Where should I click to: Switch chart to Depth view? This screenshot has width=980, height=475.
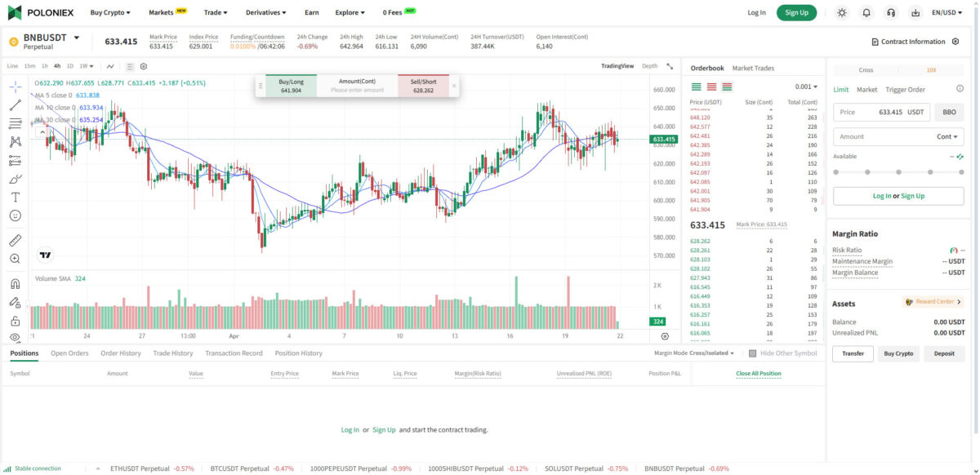649,66
